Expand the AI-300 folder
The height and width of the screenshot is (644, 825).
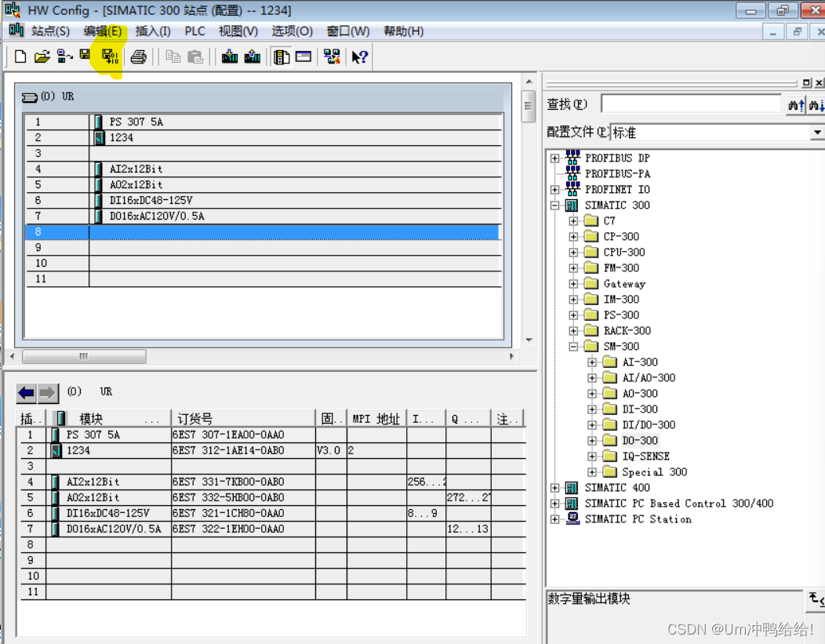[592, 362]
